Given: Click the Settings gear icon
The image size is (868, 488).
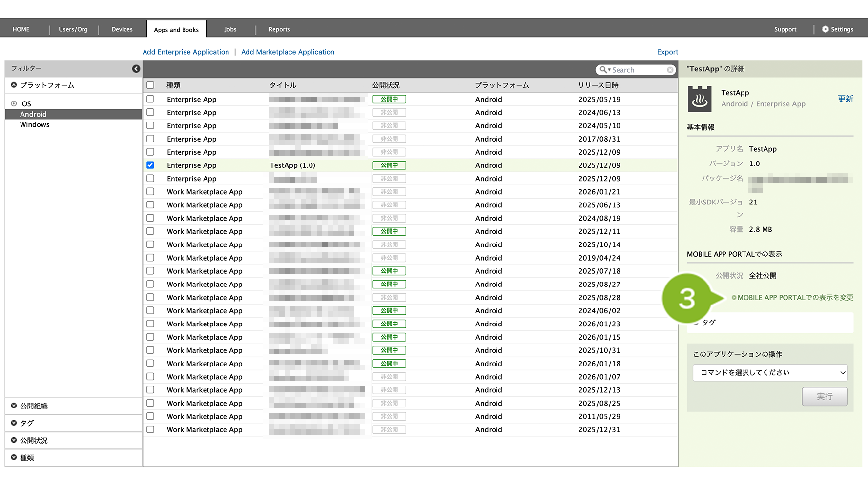Looking at the screenshot, I should pyautogui.click(x=825, y=29).
